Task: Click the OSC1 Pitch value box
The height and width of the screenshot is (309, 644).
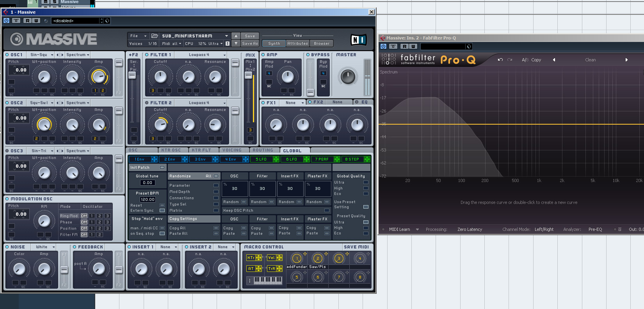Action: [19, 70]
